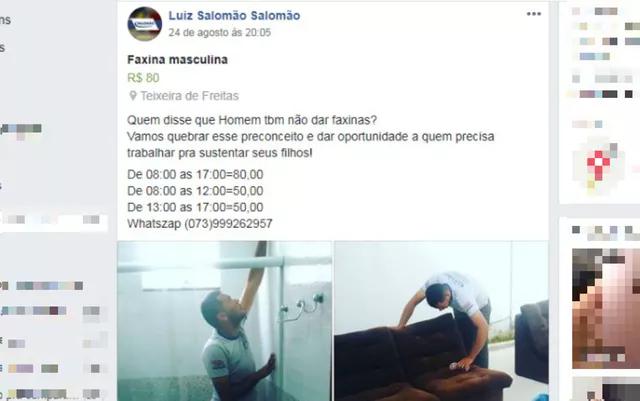Select the highlighted white left sidebar item
This screenshot has width=640, height=401.
tap(53, 221)
